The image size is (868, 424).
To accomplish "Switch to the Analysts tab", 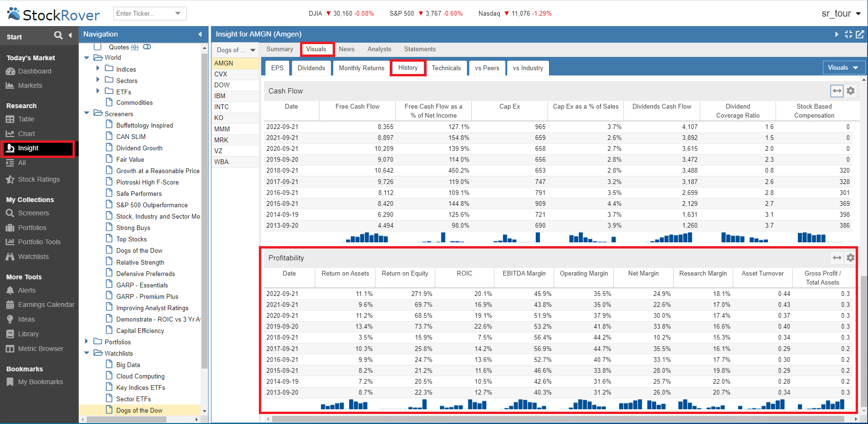I will coord(379,49).
